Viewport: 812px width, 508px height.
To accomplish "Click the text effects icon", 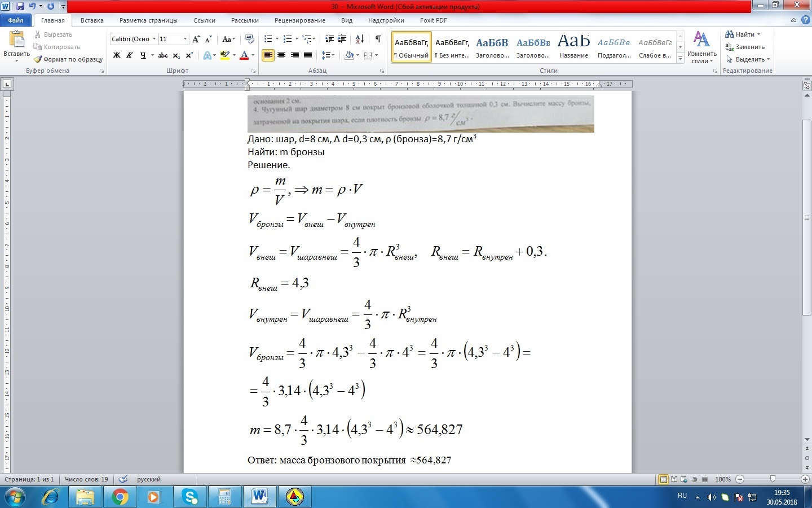I will (x=208, y=55).
